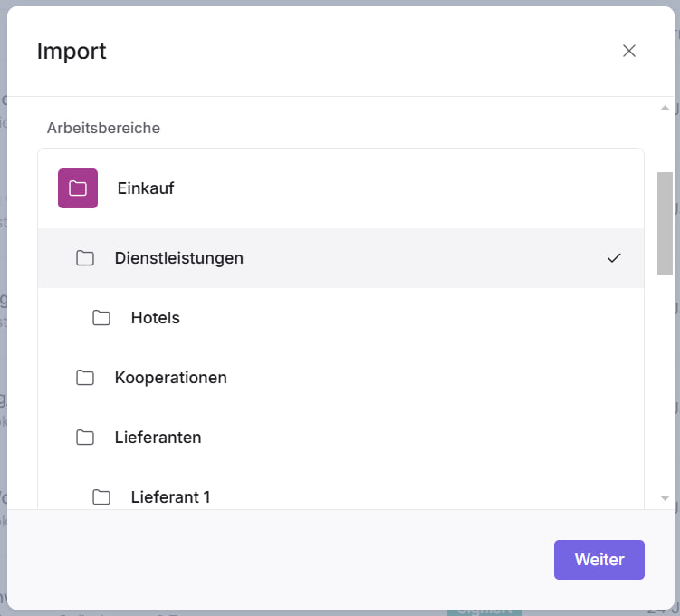Choose the Hotels subfolder
680x616 pixels.
[x=156, y=318]
